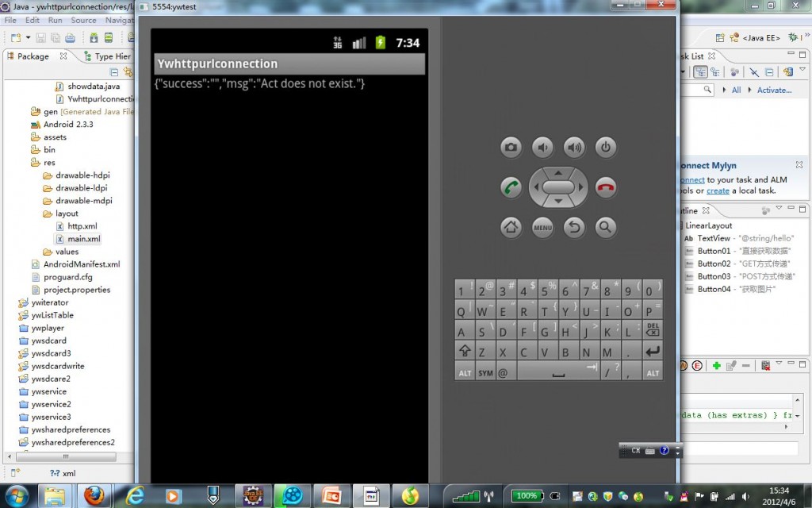Click the Activate... link in Task List
Image resolution: width=812 pixels, height=508 pixels.
[774, 90]
